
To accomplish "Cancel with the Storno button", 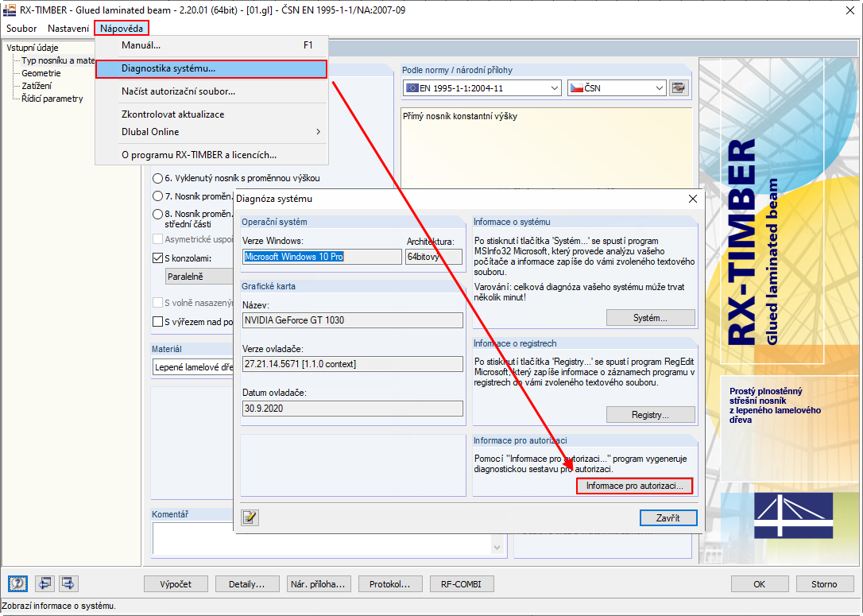I will coord(824,584).
